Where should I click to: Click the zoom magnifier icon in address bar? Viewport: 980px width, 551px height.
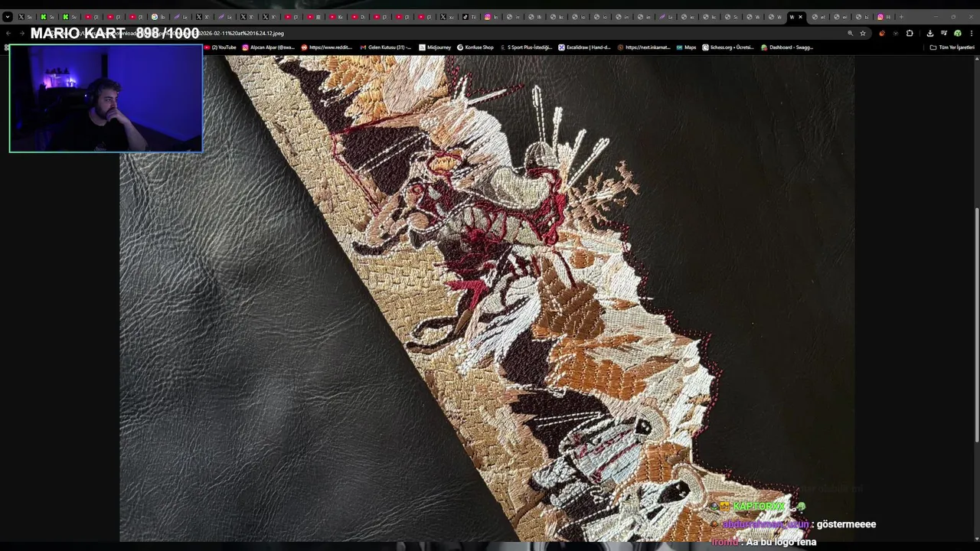850,33
